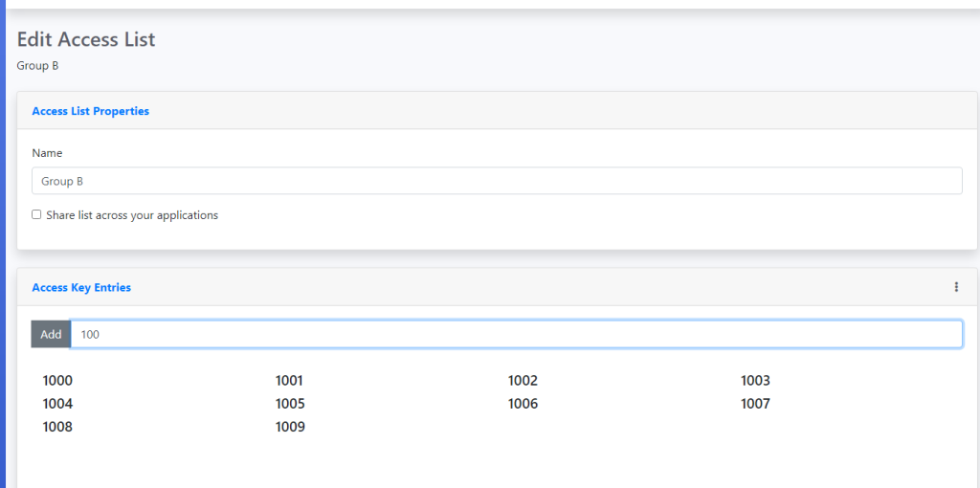Click entry 1005 in the list

290,404
